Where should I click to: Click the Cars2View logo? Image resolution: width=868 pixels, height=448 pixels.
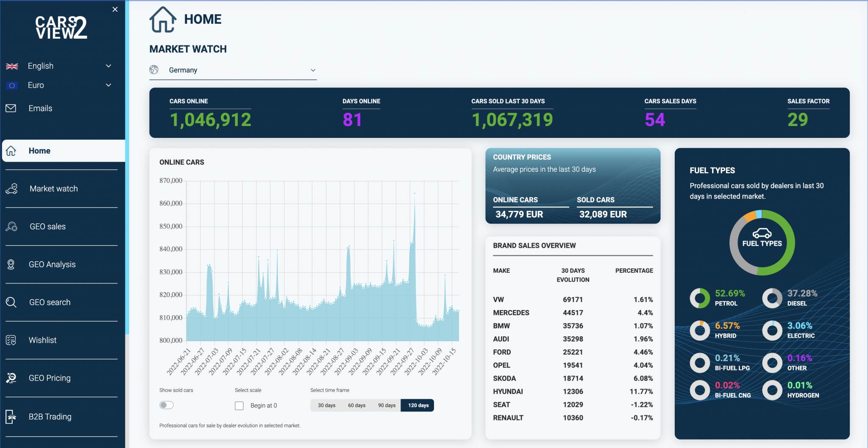[61, 28]
